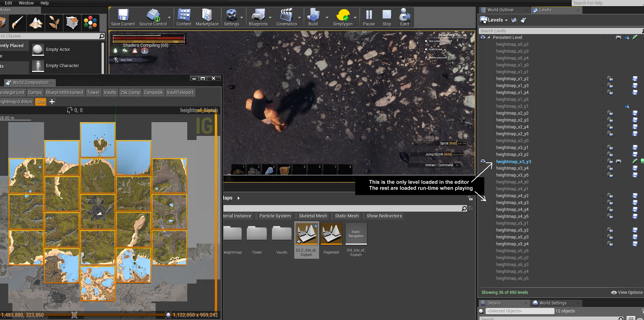Collapse the Persistent Level tree

point(489,37)
